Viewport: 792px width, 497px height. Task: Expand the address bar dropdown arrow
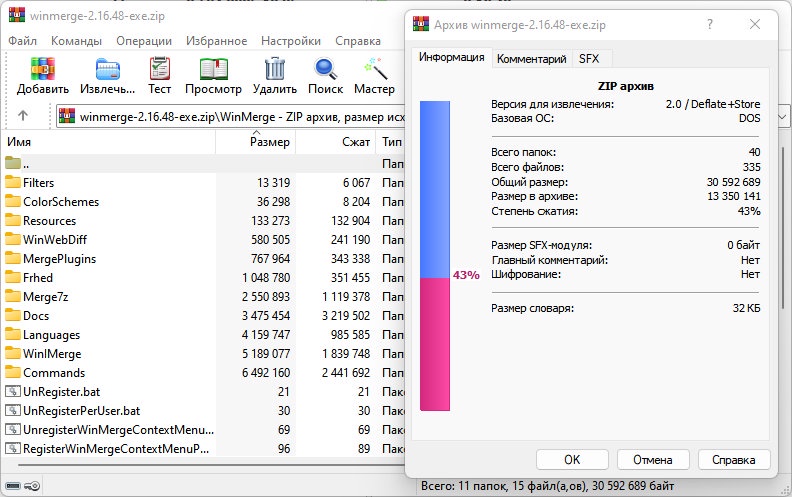tap(782, 117)
